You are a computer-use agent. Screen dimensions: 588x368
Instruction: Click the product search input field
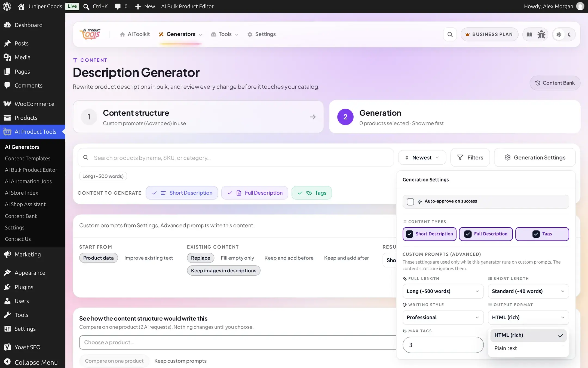236,158
